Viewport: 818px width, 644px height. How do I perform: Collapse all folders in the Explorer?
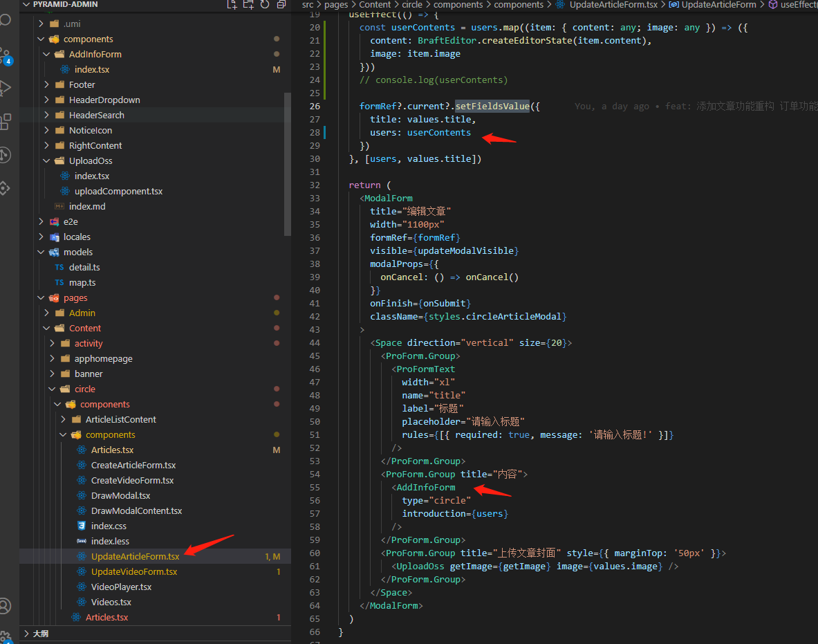281,5
